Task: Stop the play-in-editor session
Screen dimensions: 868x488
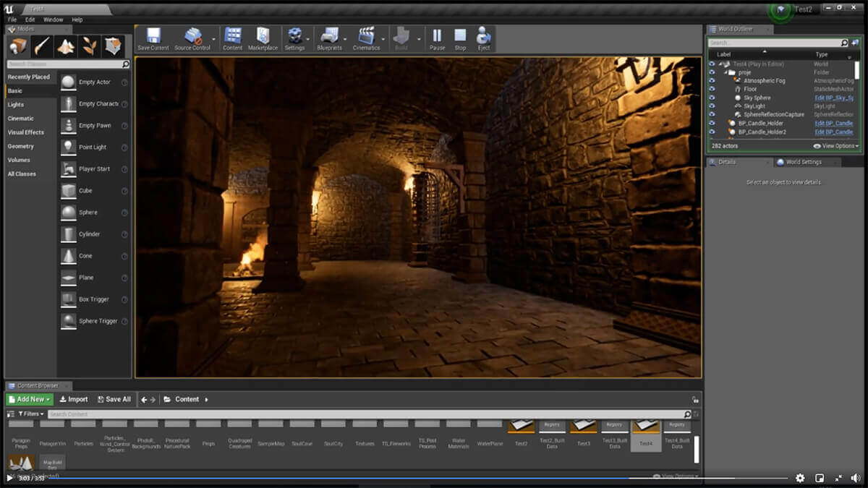Action: [460, 38]
